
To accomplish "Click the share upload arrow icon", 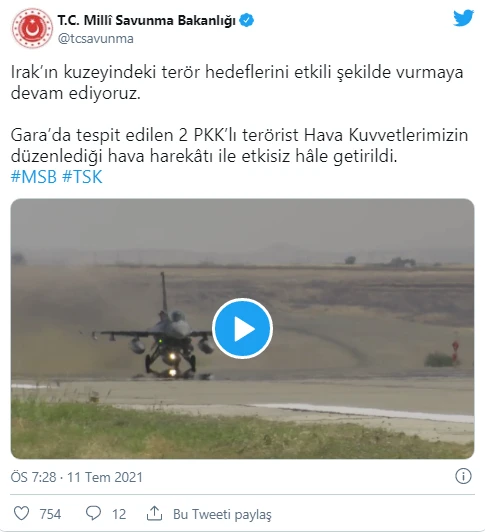I will (154, 513).
